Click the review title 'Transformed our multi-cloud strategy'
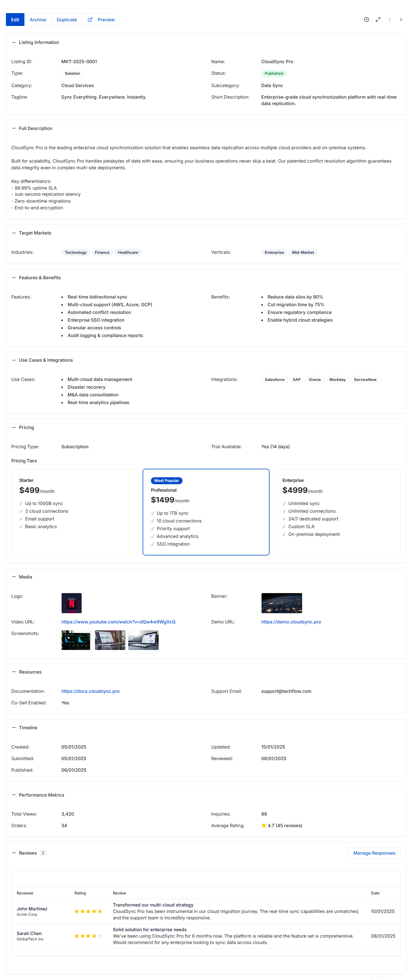The width and height of the screenshot is (414, 980). 153,905
